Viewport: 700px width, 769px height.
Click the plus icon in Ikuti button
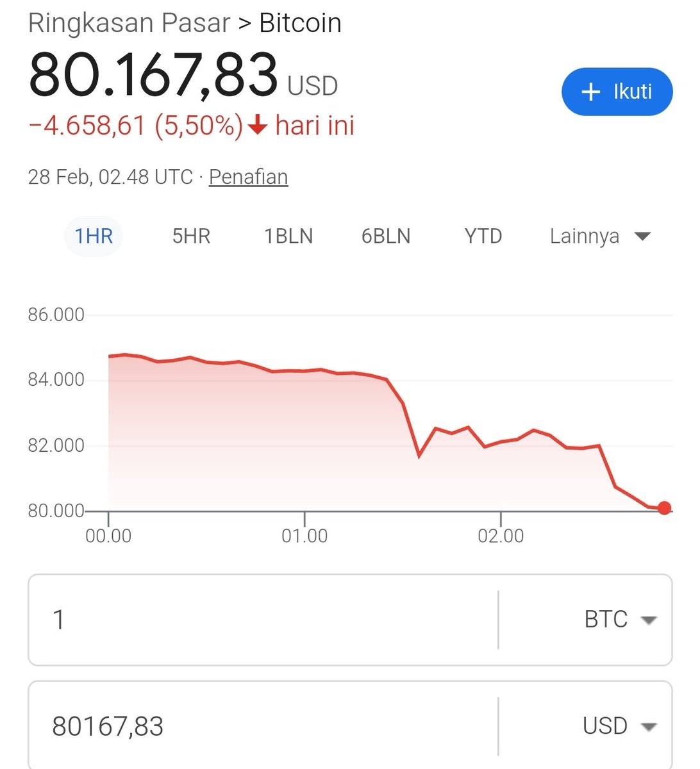[590, 92]
